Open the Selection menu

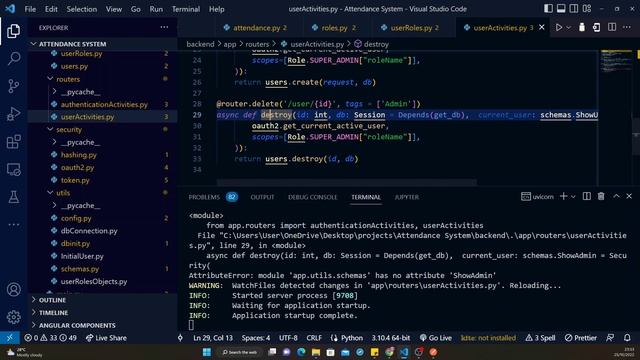(x=82, y=9)
